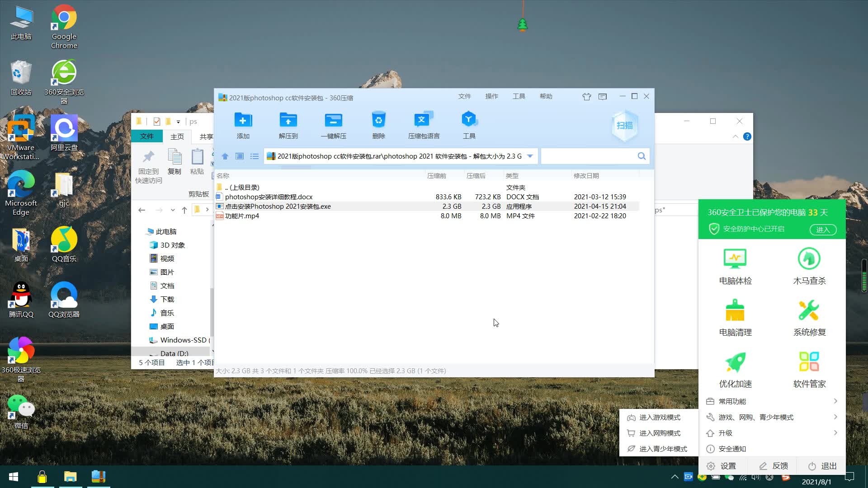Select 进入游戏模式 menu entry

point(659,418)
